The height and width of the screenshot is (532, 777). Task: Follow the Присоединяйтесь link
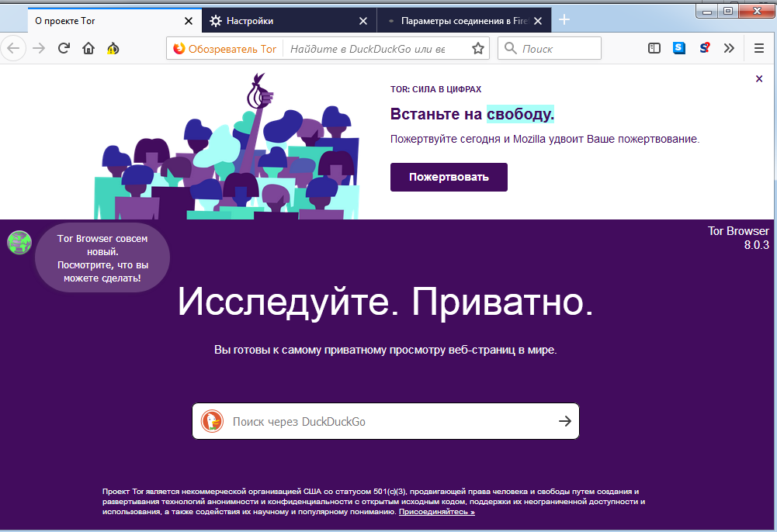point(436,512)
